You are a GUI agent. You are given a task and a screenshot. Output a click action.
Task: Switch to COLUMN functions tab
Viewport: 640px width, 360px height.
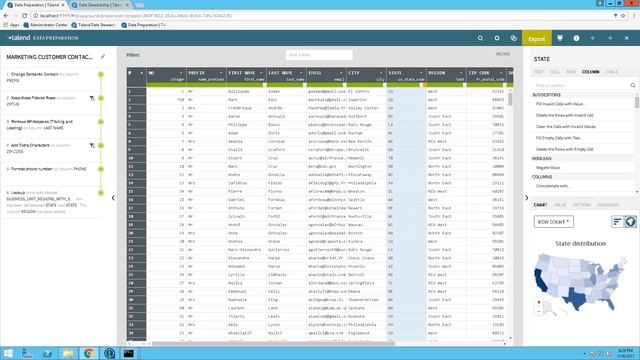tap(590, 72)
